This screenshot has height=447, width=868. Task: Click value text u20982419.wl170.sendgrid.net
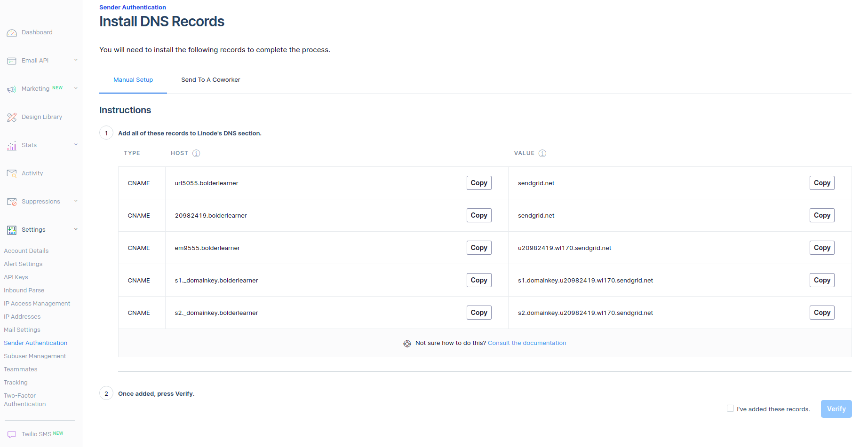565,248
